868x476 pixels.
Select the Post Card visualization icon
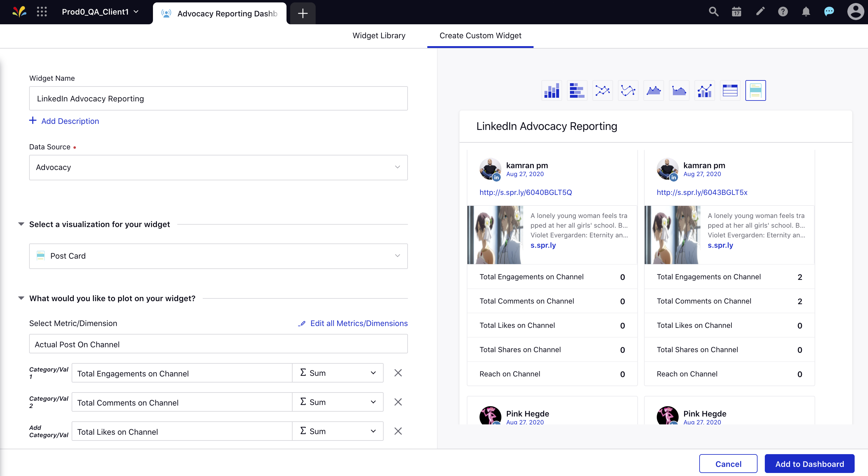coord(755,90)
